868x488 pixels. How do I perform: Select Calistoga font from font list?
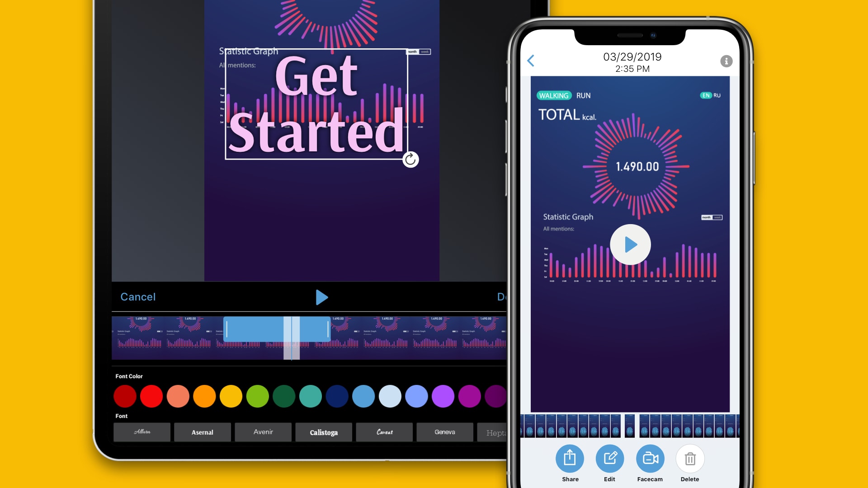pos(323,432)
